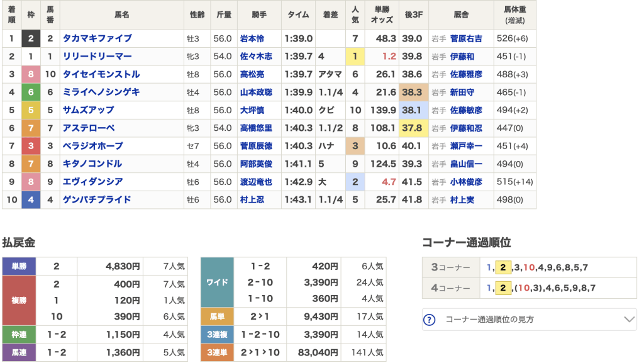Open trainer 畠山信一 profile
Screen dimensions: 644x363
tap(466, 164)
